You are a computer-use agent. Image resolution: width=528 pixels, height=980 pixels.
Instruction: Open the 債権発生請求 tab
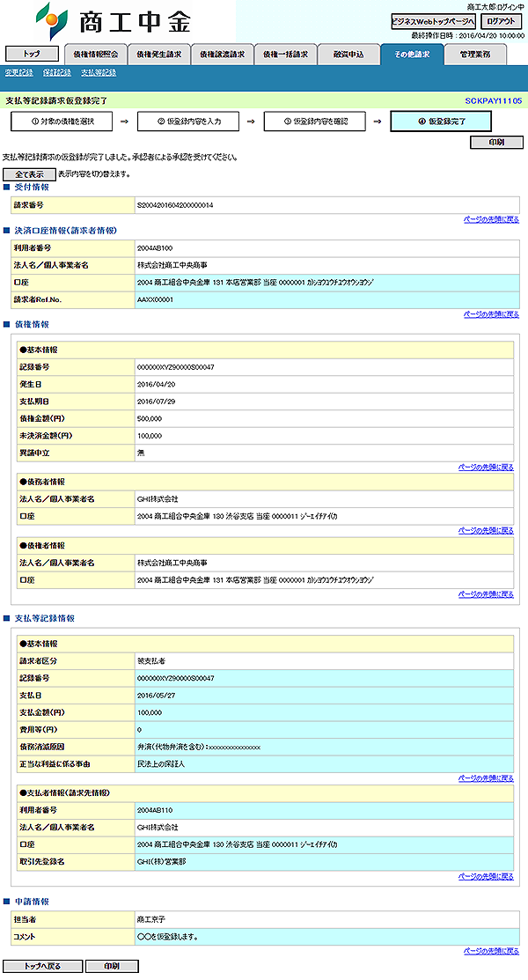tap(158, 55)
